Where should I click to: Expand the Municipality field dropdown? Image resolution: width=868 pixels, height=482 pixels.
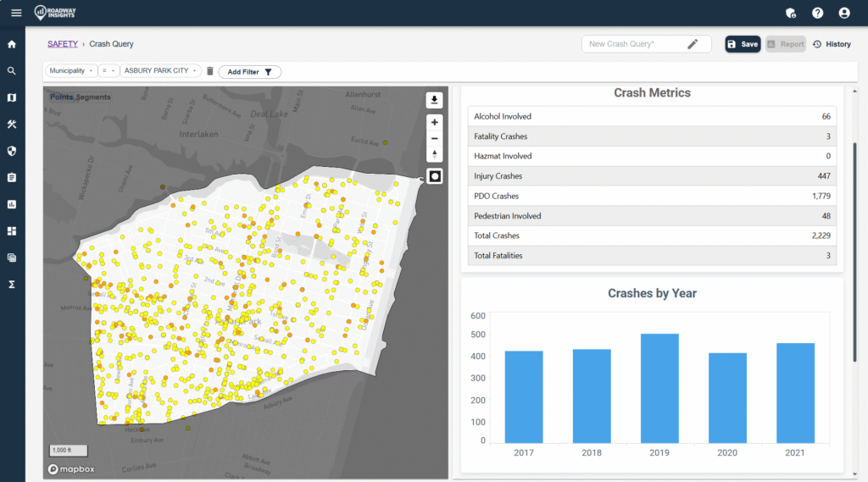71,71
